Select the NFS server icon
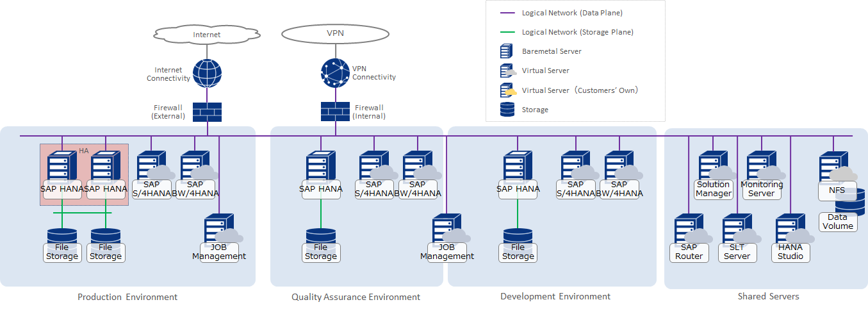This screenshot has height=309, width=868. pyautogui.click(x=837, y=167)
